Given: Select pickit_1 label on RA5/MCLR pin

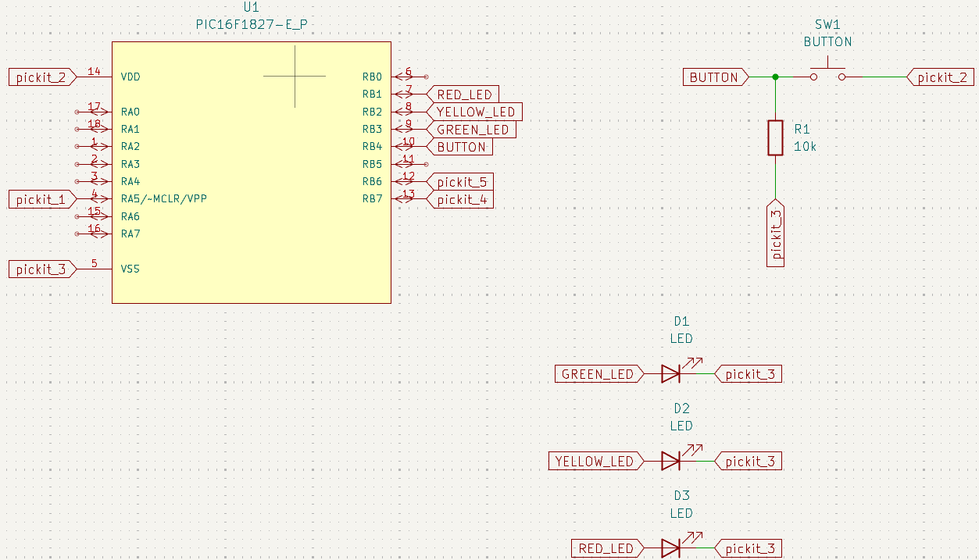Looking at the screenshot, I should point(43,199).
